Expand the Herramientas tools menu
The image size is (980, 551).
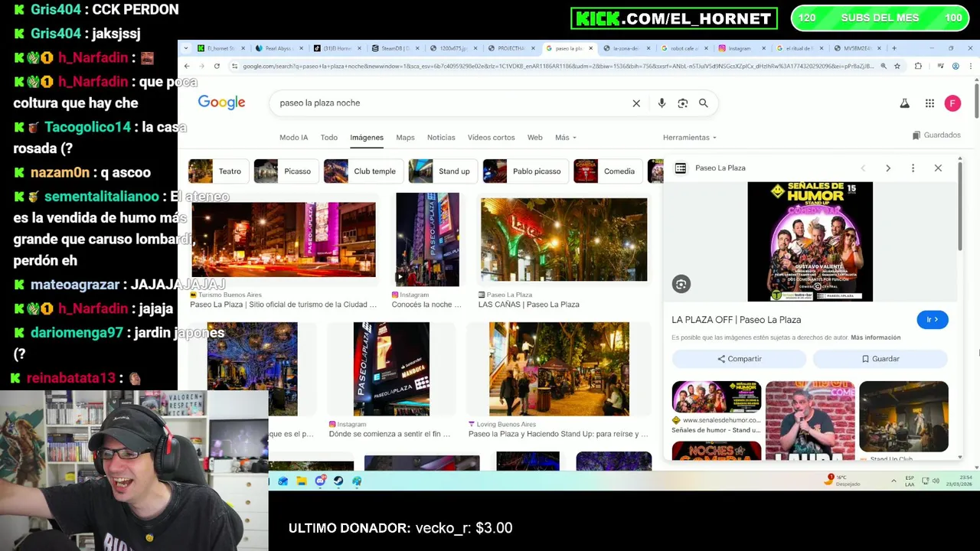click(690, 138)
